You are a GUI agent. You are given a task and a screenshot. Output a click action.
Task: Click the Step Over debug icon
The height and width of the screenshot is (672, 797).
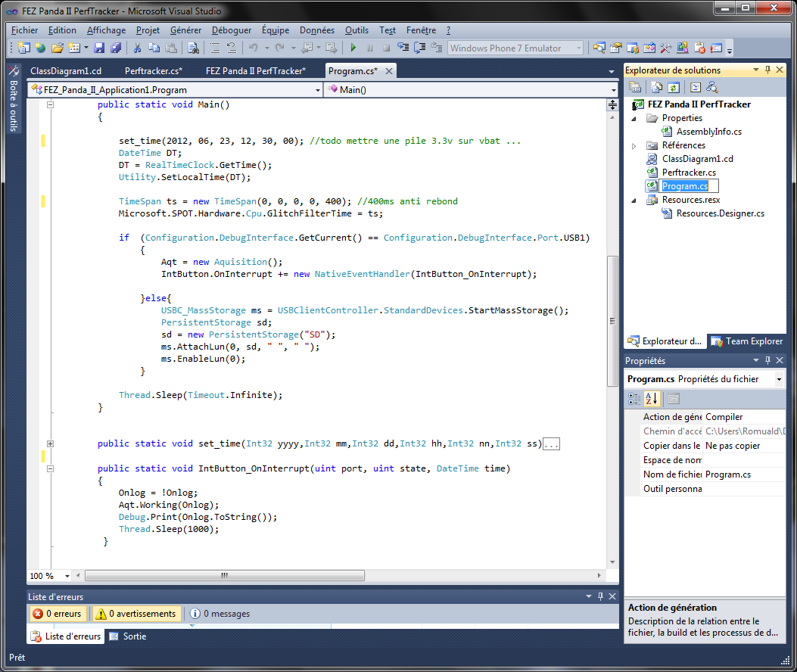tap(420, 48)
